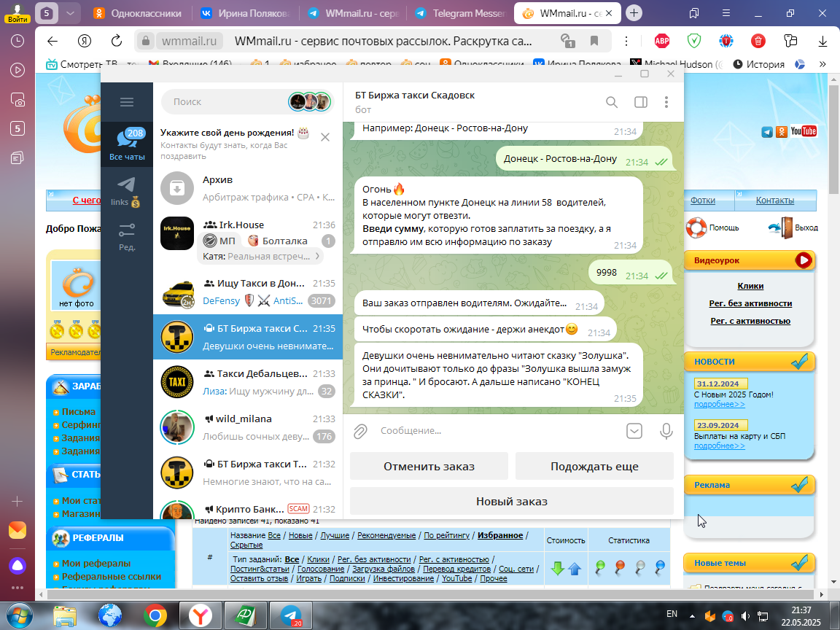The width and height of the screenshot is (840, 630).
Task: Open browser three-dot page menu
Action: click(x=626, y=42)
